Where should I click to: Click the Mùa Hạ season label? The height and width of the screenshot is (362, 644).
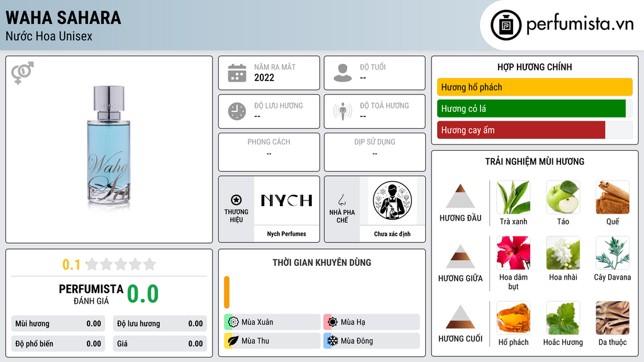(x=353, y=322)
